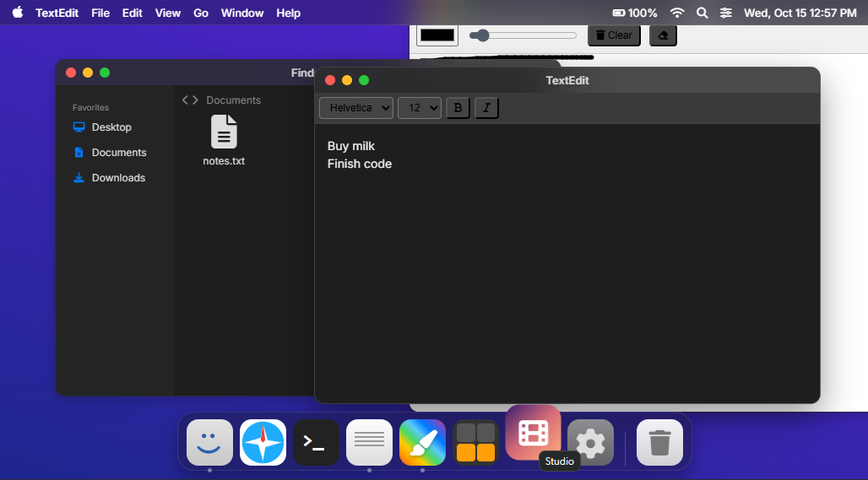Viewport: 868px width, 480px height.
Task: Open the Edit menu
Action: [x=133, y=13]
